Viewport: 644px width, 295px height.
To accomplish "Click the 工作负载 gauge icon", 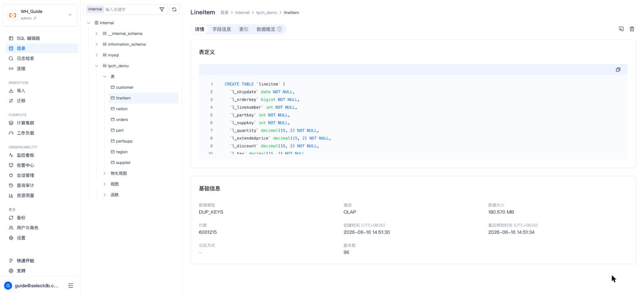I will [x=11, y=133].
